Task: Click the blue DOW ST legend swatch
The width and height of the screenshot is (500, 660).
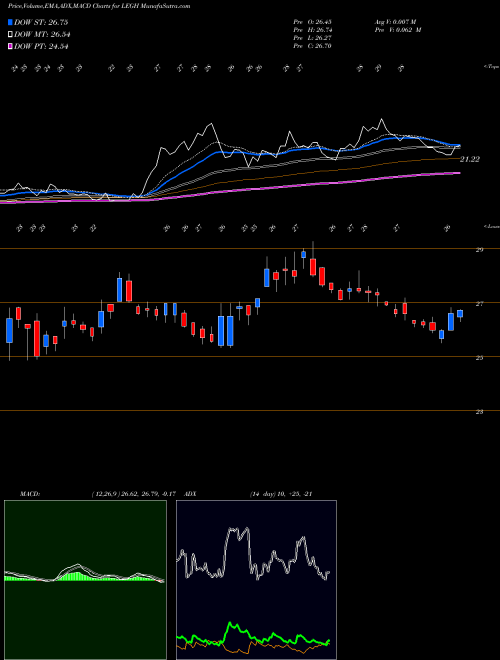Action: [x=10, y=22]
